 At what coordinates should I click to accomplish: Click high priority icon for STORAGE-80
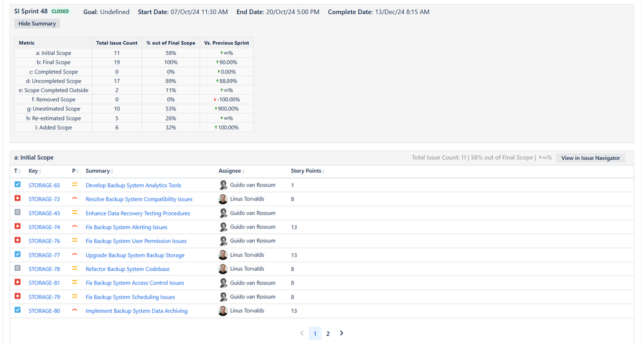point(75,311)
